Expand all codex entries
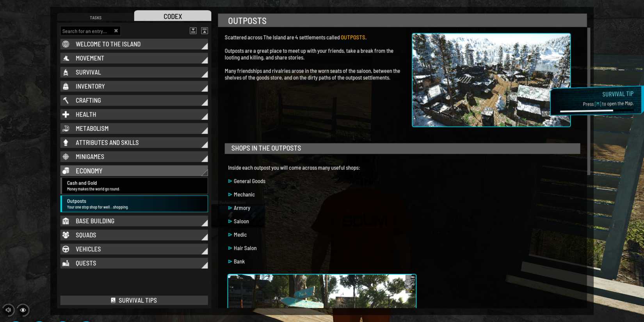The image size is (644, 322). click(x=193, y=31)
